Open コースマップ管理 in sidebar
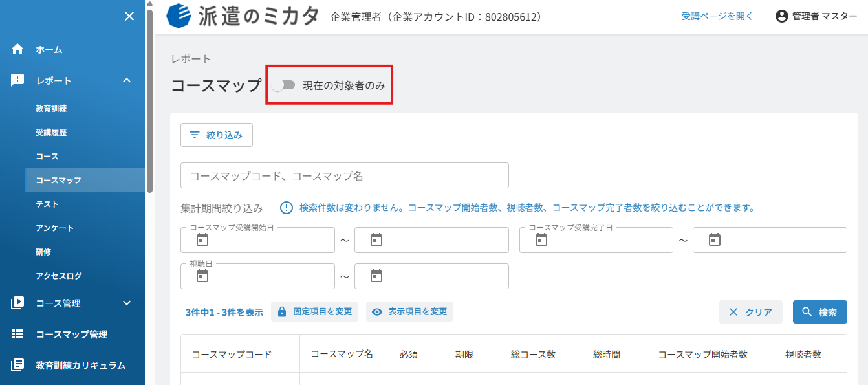Screen dimensions: 868x385 tap(72, 335)
